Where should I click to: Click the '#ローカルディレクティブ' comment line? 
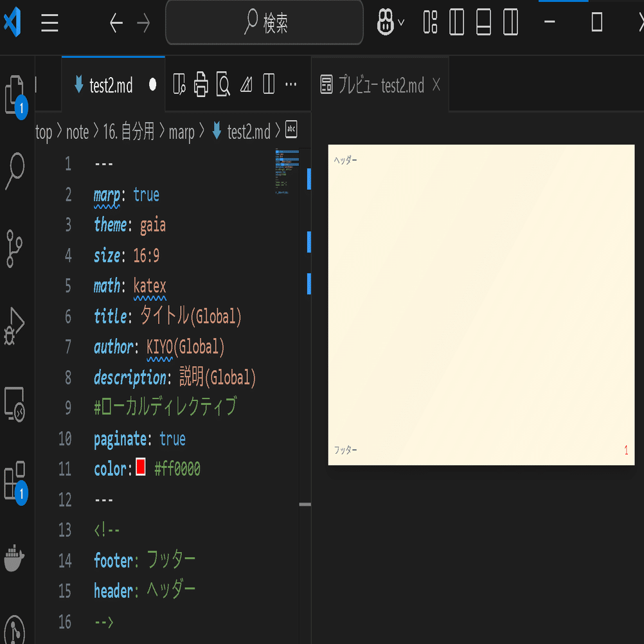tap(166, 407)
